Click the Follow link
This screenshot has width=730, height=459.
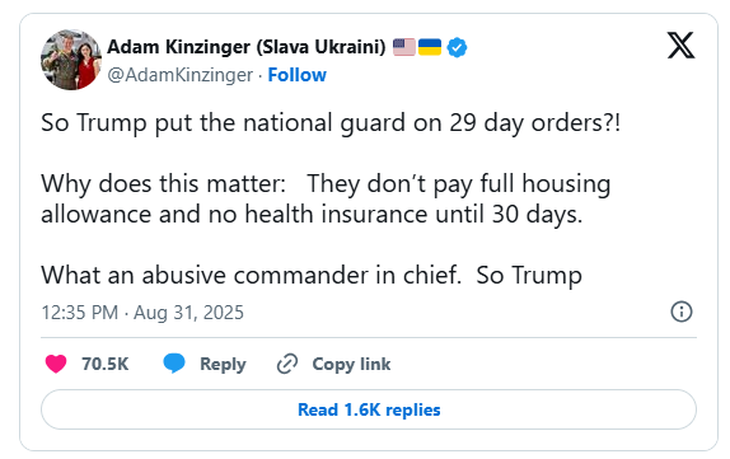(297, 75)
